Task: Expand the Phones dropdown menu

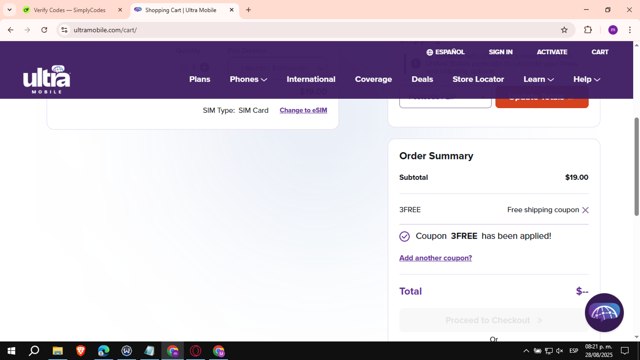Action: 248,79
